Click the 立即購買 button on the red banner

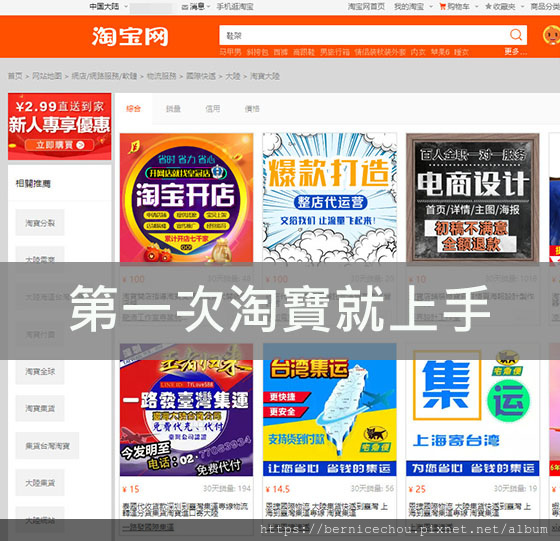(60, 145)
